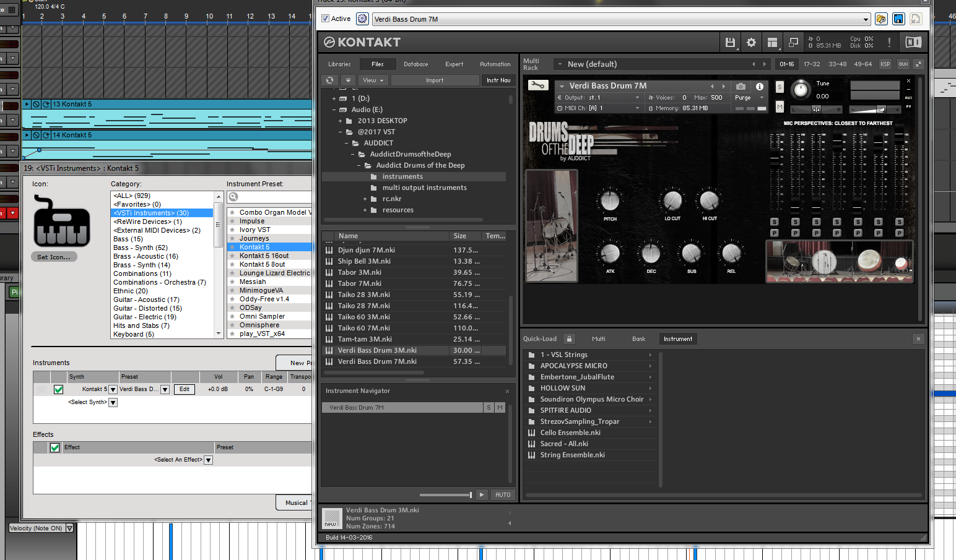The width and height of the screenshot is (956, 560).
Task: Solo the first mic perspective channel
Action: click(774, 222)
